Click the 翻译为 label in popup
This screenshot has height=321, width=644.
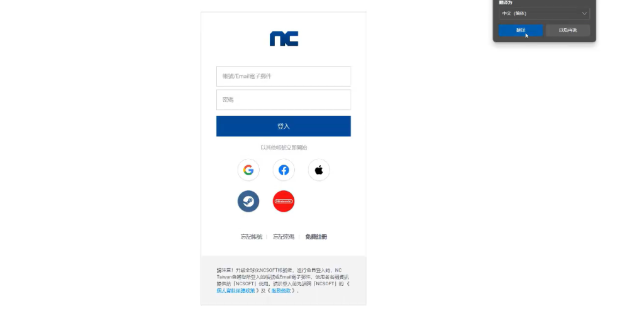tap(505, 3)
